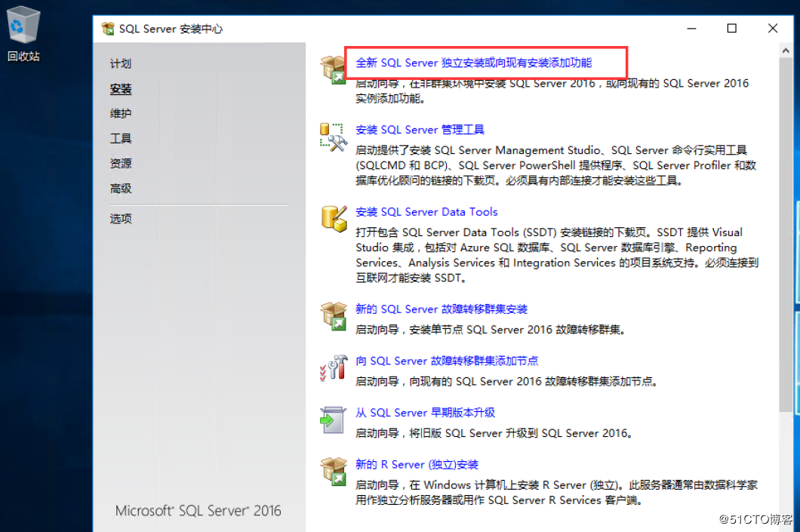Open the 计划 section in the sidebar
800x532 pixels.
click(121, 63)
